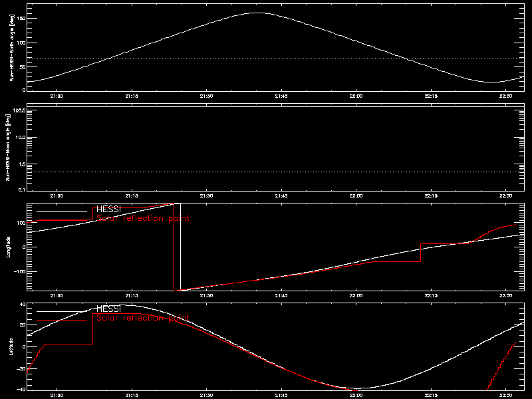Select HESSI legend label in Longitude plot

pyautogui.click(x=108, y=209)
